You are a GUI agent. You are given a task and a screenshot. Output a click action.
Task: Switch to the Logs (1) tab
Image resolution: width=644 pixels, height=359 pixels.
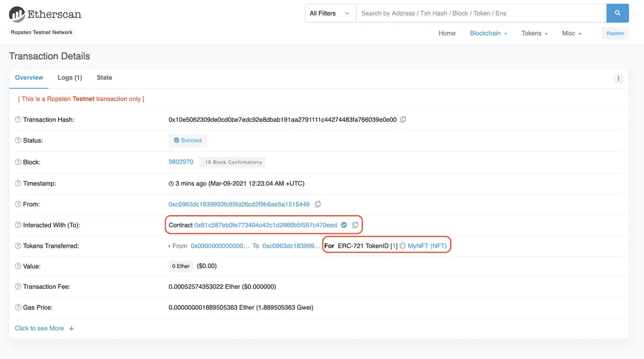tap(70, 78)
